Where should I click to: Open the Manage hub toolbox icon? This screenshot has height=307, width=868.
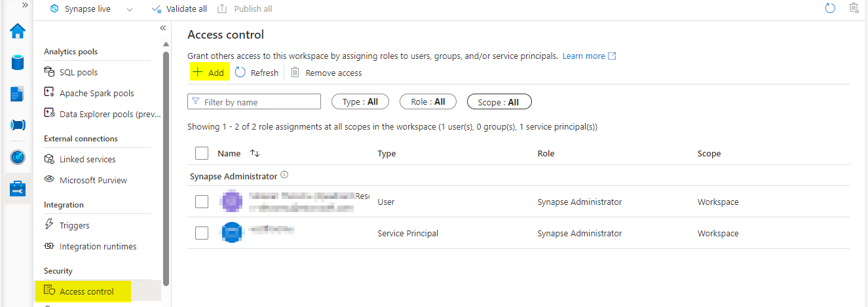18,189
